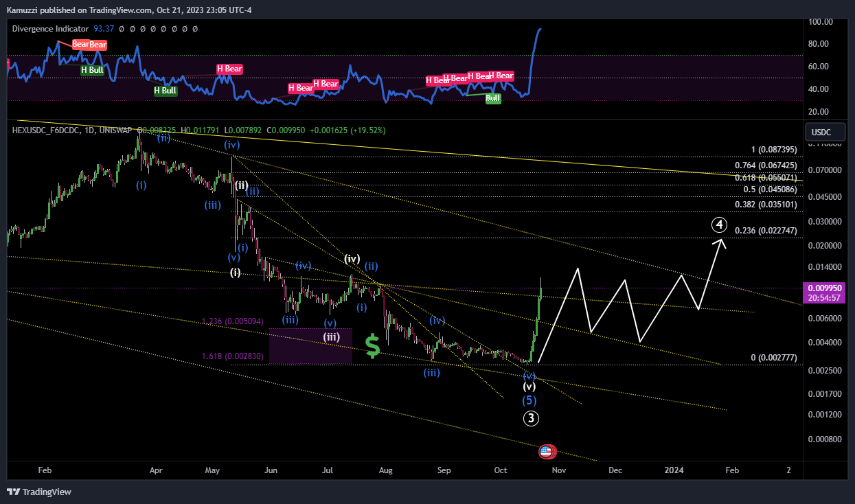
Task: Click the Dec label on time axis
Action: [x=615, y=470]
